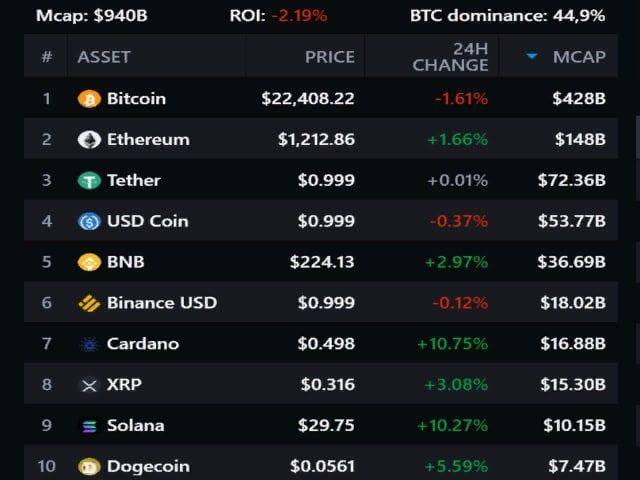Click the Solana logo icon

coord(89,426)
